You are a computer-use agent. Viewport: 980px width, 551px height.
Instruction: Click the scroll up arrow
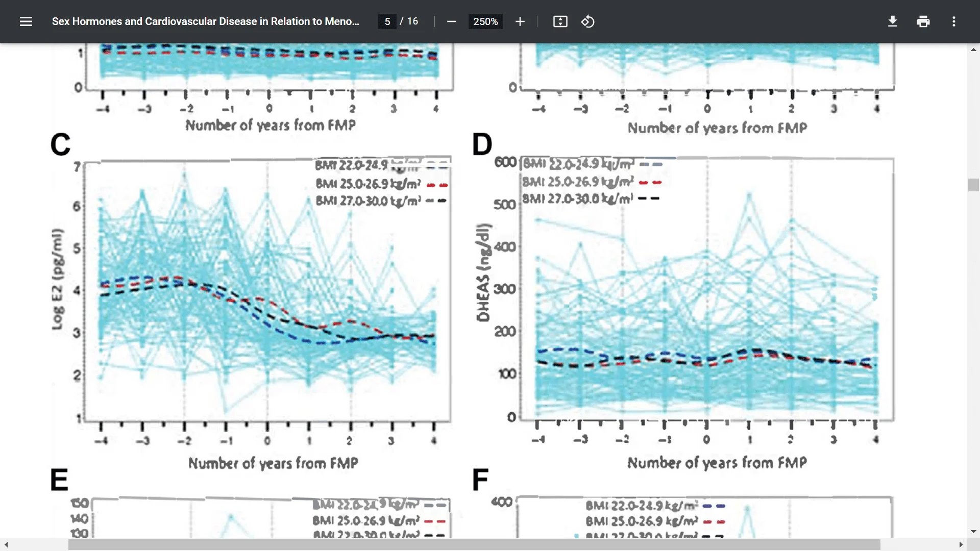(x=973, y=49)
